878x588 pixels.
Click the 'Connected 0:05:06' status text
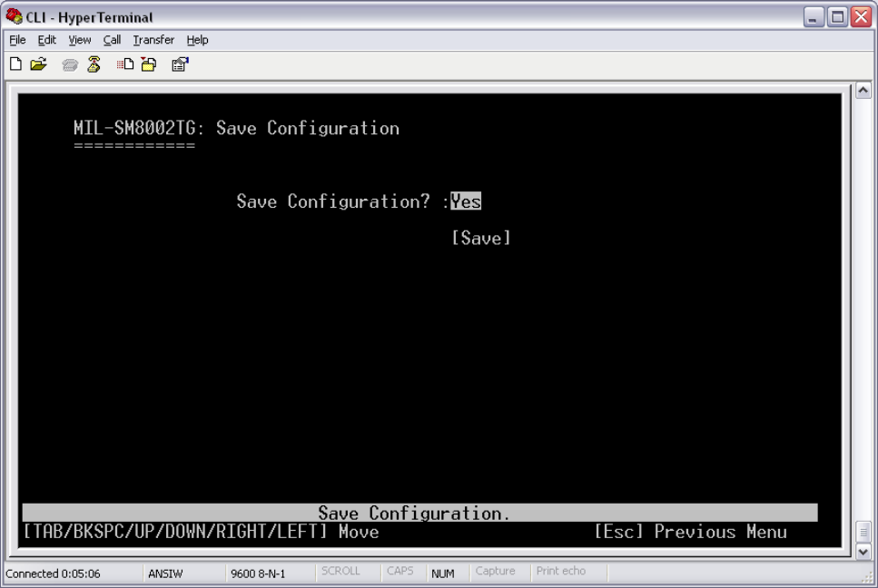(54, 573)
